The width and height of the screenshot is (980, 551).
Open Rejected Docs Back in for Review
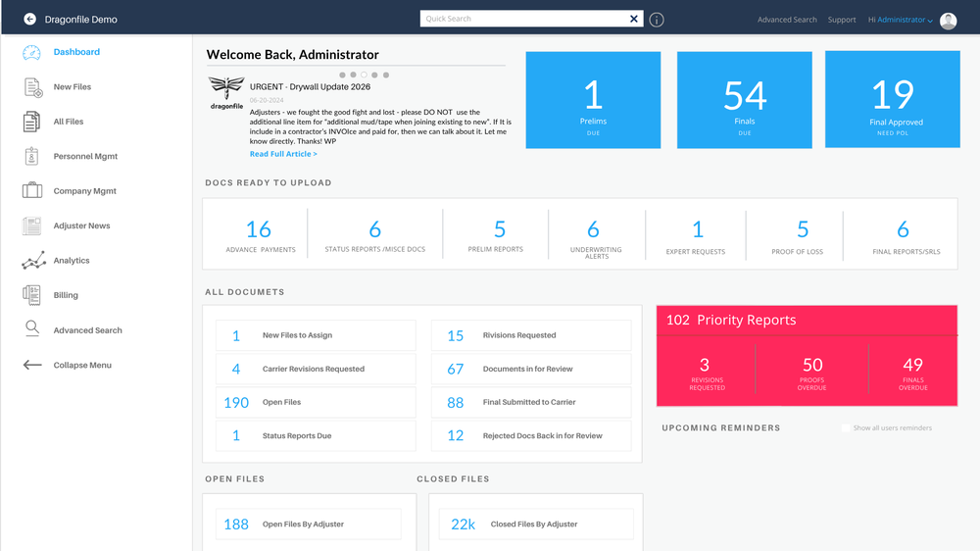pos(531,436)
